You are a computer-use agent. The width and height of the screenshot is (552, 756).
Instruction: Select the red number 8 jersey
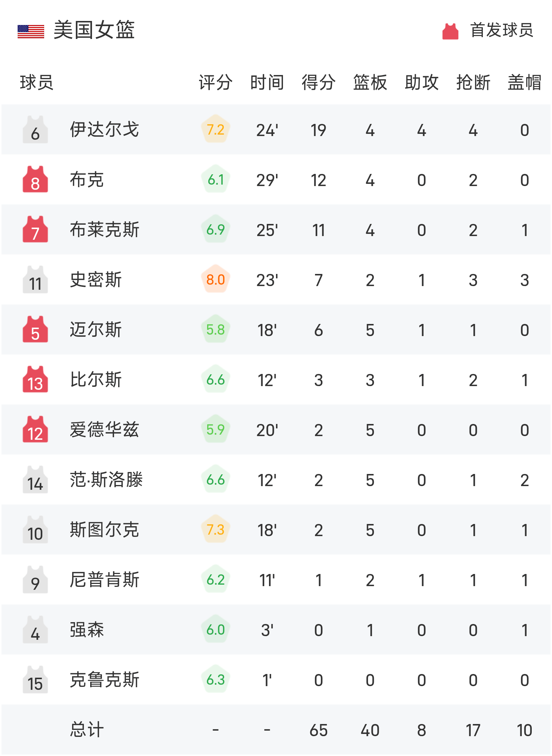[35, 179]
